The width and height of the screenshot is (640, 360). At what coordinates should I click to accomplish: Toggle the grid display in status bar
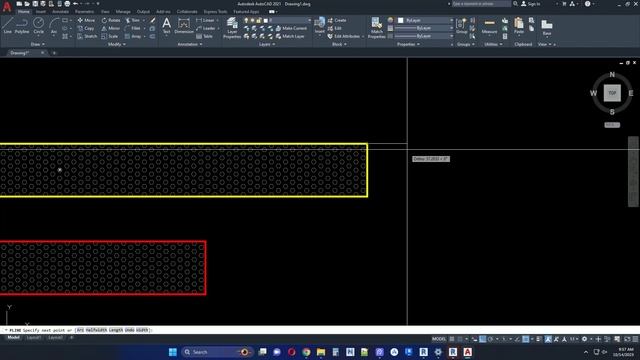tap(452, 339)
